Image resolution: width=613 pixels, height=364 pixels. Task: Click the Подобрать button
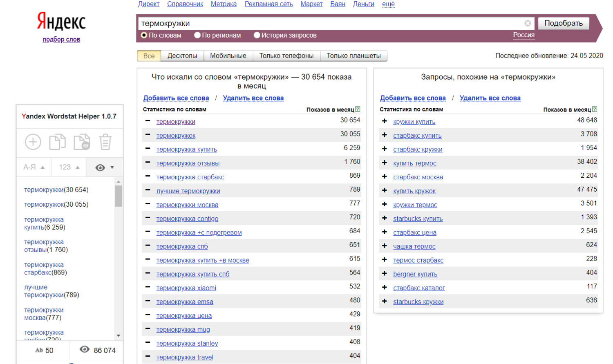(564, 23)
